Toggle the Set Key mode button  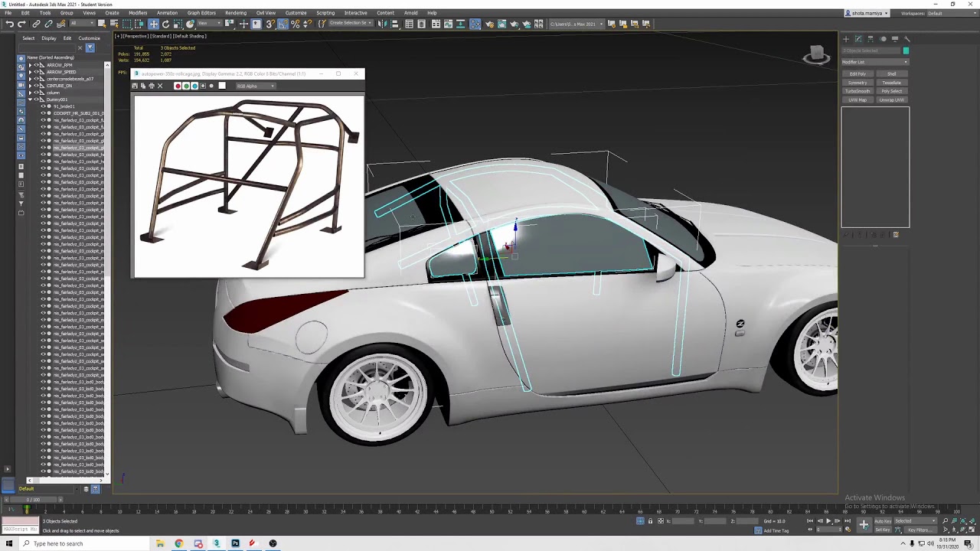883,530
